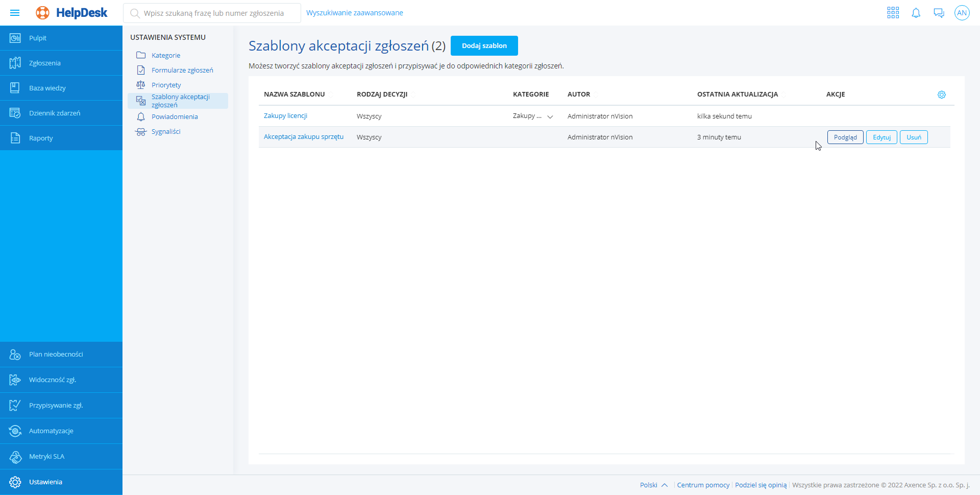
Task: Toggle the hamburger menu icon
Action: [x=15, y=13]
